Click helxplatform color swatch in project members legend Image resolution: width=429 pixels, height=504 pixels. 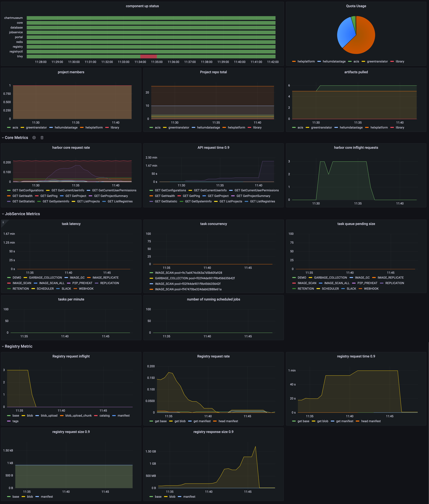[x=82, y=128]
